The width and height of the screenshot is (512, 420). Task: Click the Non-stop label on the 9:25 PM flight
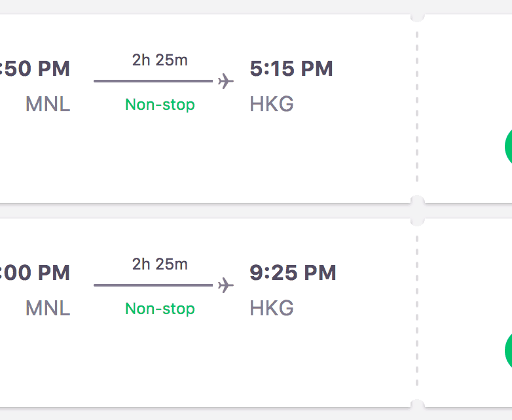160,309
